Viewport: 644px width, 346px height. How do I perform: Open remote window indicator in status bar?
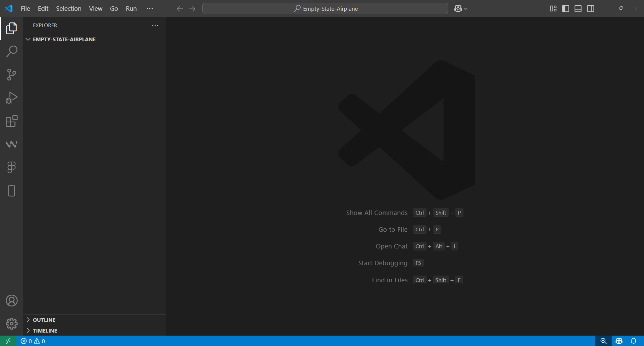click(x=8, y=341)
